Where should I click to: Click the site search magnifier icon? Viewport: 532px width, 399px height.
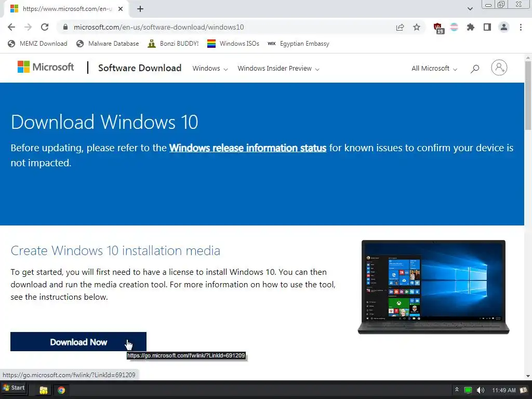[475, 69]
